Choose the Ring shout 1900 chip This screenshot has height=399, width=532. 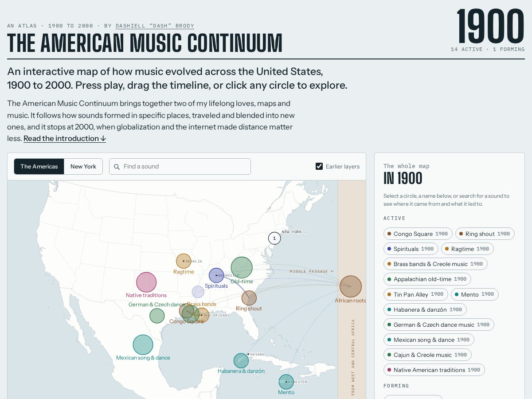click(x=485, y=234)
